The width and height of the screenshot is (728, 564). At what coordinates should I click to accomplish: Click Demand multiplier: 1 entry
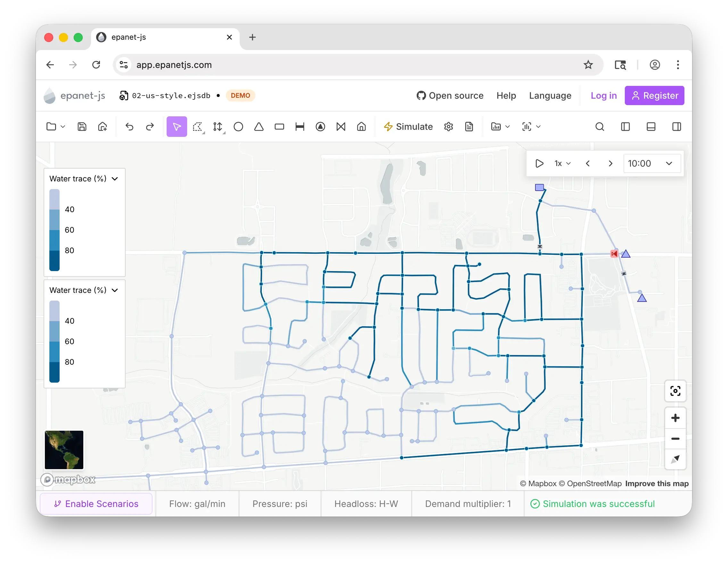pyautogui.click(x=468, y=504)
